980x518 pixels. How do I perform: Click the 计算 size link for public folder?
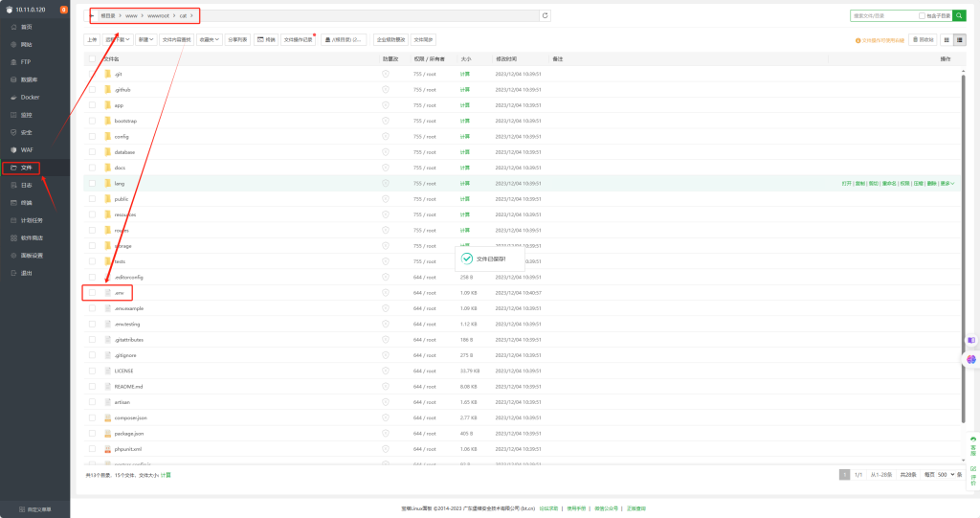click(x=464, y=199)
